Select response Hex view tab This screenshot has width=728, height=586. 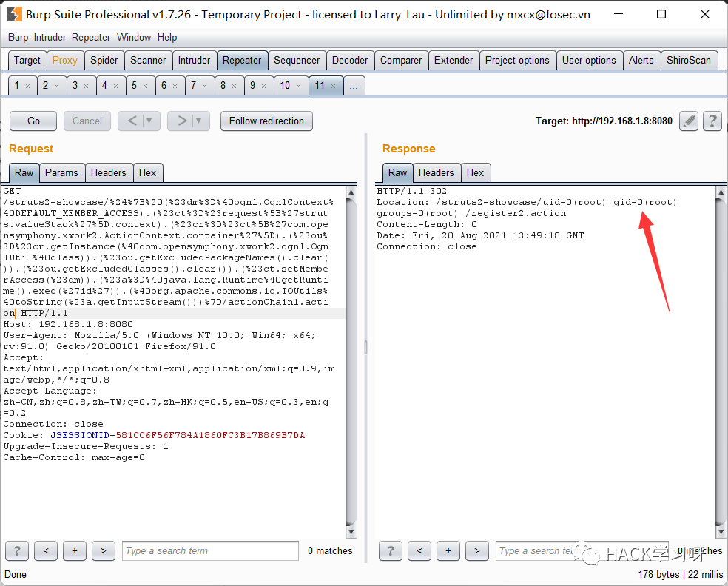pyautogui.click(x=476, y=172)
